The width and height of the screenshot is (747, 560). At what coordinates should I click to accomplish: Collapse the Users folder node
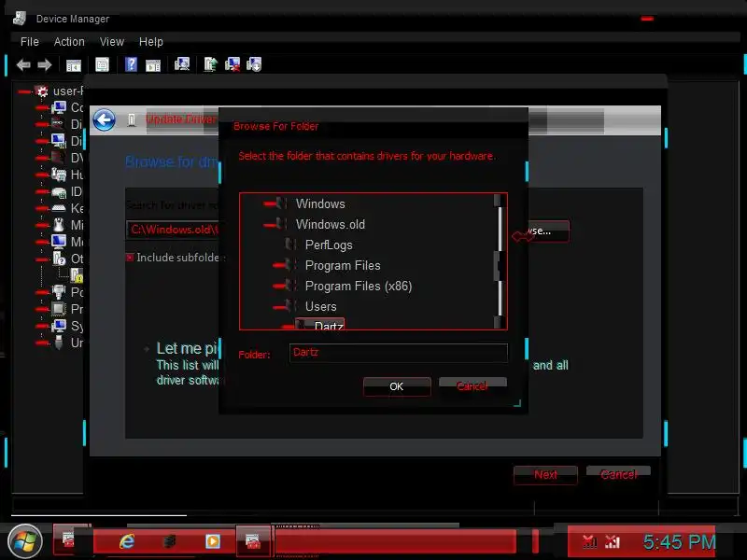click(279, 307)
